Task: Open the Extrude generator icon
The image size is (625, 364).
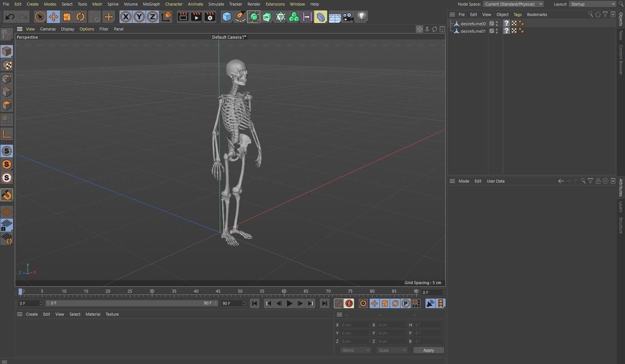Action: (x=267, y=17)
